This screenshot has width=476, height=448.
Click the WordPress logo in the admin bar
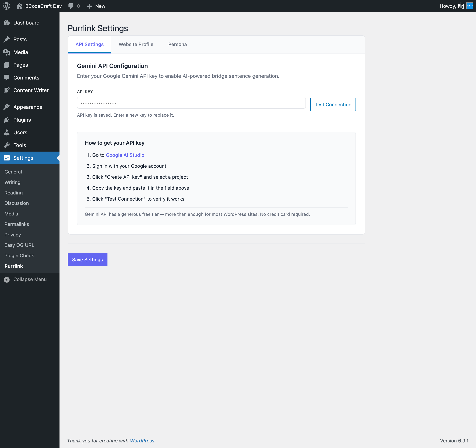coord(6,6)
